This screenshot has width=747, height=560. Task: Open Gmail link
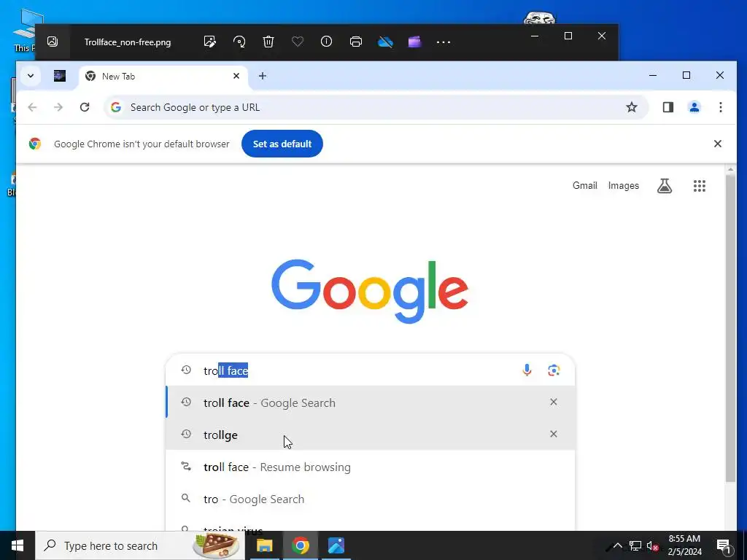(x=584, y=186)
